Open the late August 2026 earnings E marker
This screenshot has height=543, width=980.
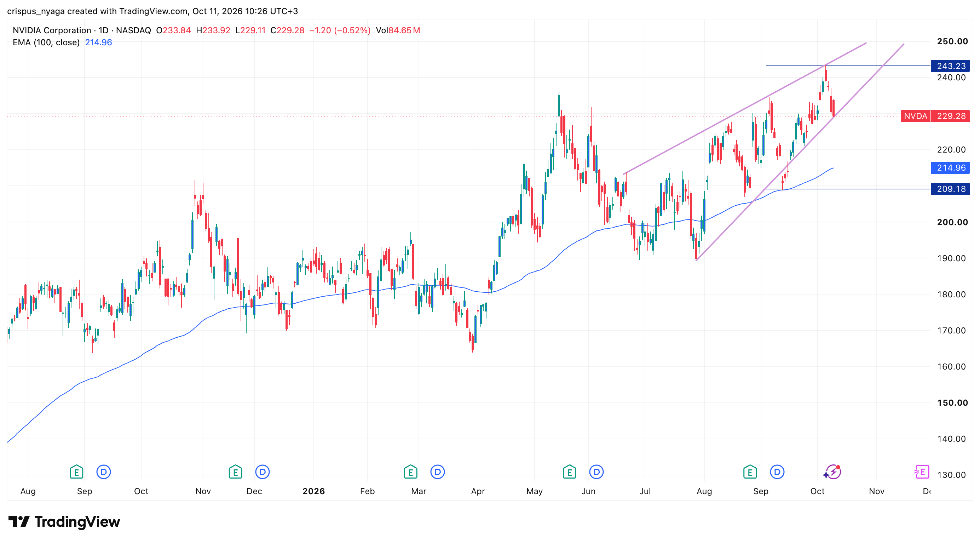750,472
